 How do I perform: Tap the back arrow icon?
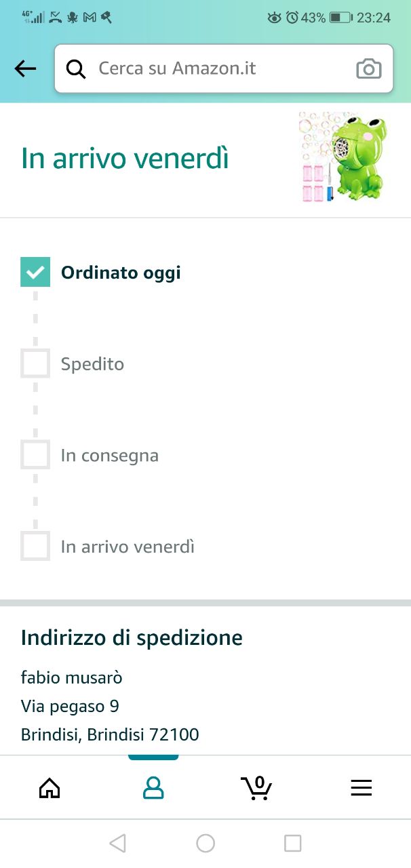[x=25, y=68]
